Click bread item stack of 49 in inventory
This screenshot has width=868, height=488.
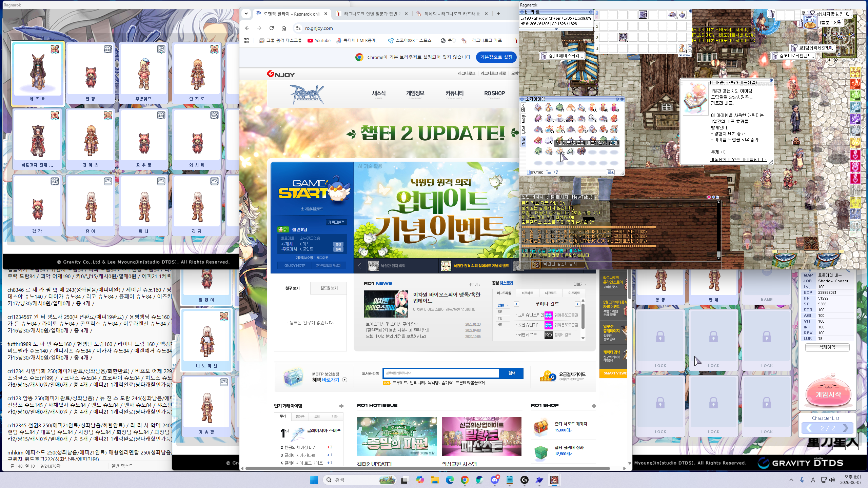pyautogui.click(x=571, y=108)
